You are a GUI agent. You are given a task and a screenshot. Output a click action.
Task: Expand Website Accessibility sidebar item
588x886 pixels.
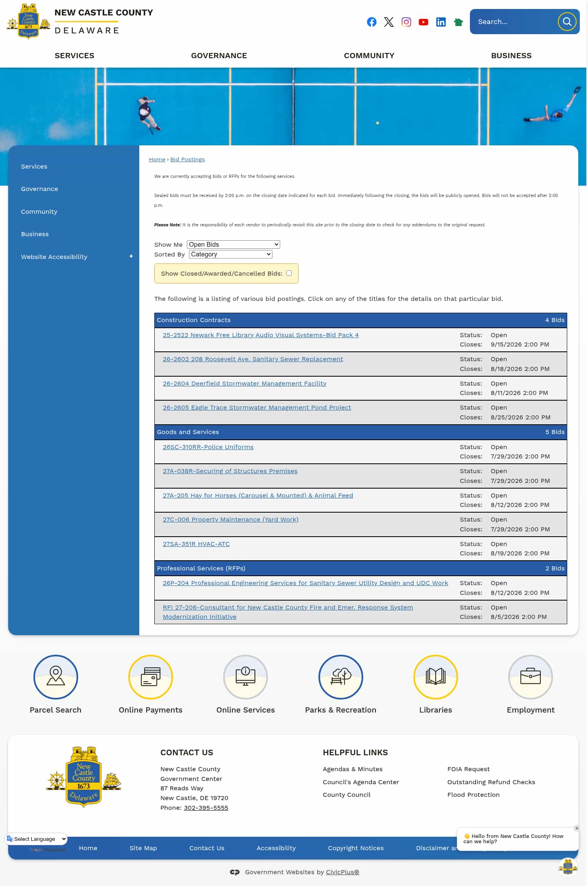(x=131, y=257)
